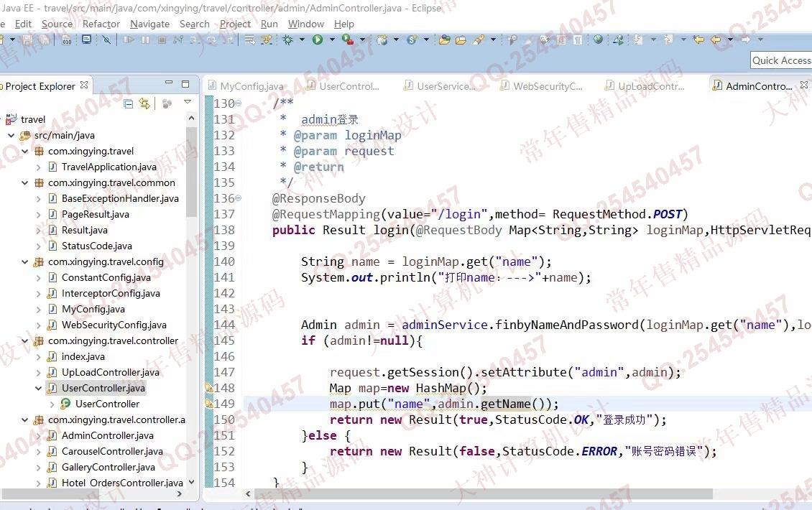812x510 pixels.
Task: Click the binary 010 toolbar icon
Action: coord(66,40)
